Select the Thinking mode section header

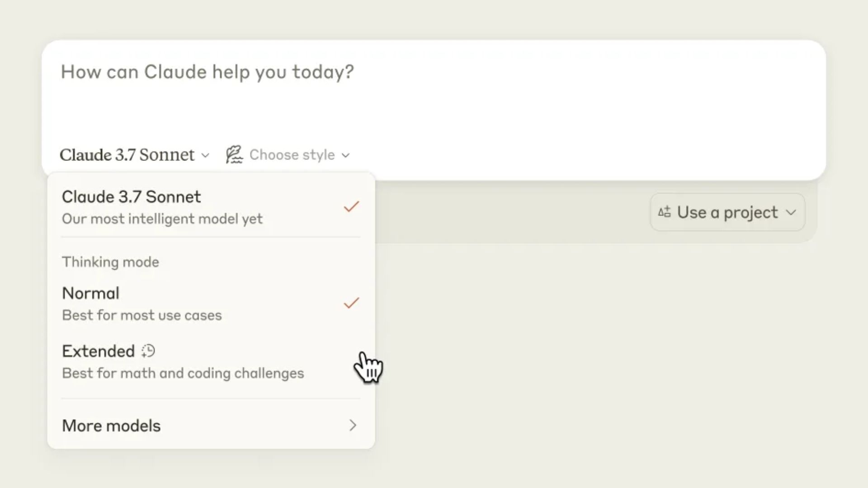click(x=110, y=262)
